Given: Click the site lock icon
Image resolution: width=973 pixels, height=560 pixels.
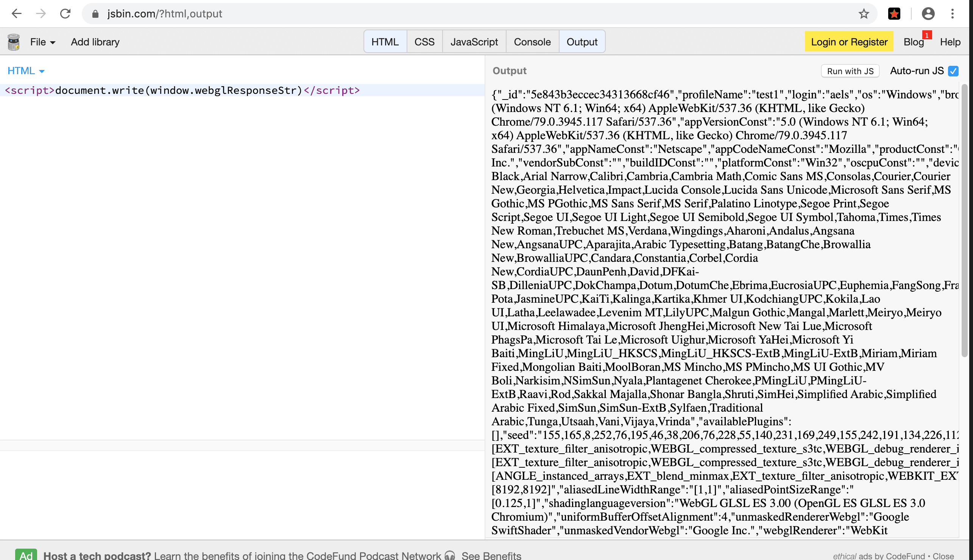Looking at the screenshot, I should click(95, 14).
